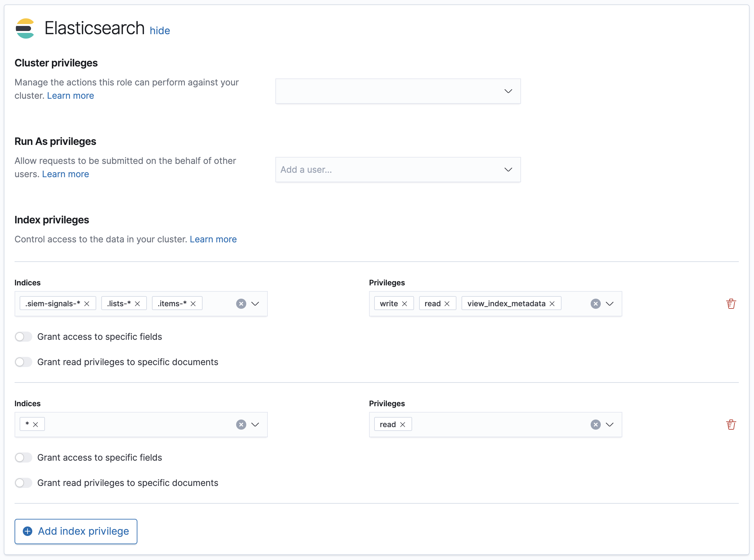
Task: Remove the write privilege tag
Action: point(404,304)
